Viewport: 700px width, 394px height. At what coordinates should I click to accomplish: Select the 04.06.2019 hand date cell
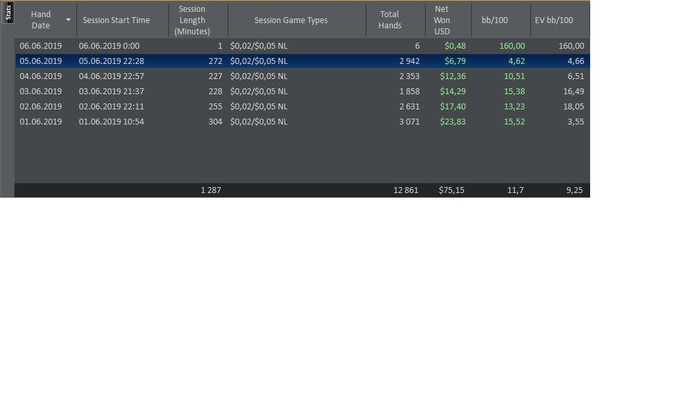pyautogui.click(x=41, y=76)
